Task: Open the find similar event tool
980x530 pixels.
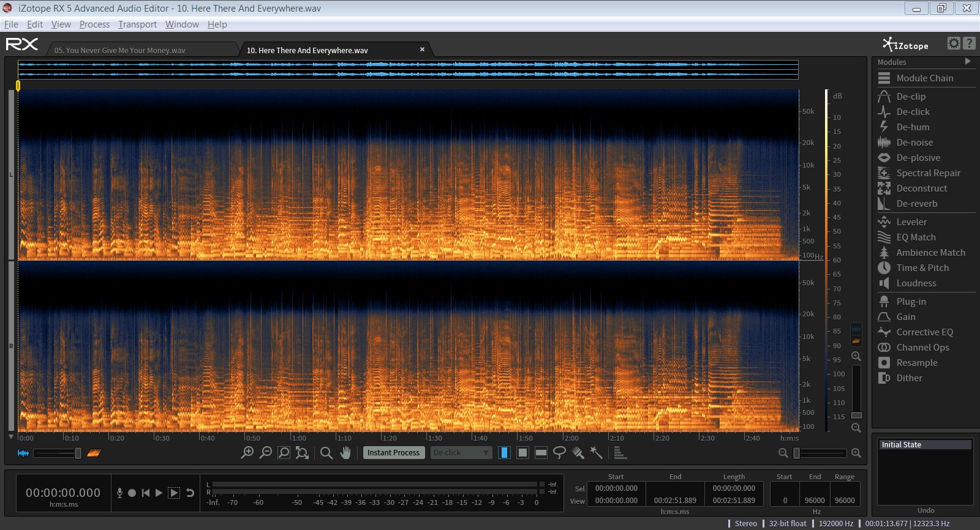Action: pos(620,453)
